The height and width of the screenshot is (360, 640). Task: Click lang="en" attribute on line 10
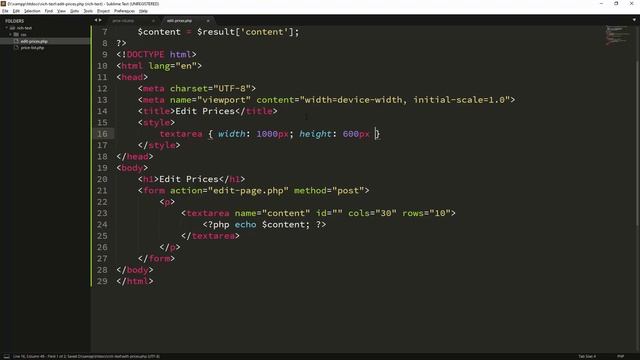173,66
